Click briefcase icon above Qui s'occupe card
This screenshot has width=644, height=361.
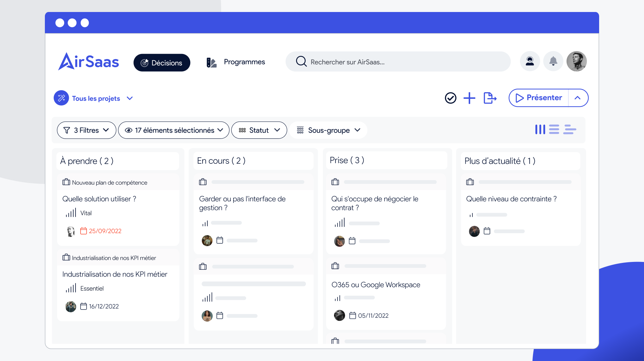[x=335, y=182]
